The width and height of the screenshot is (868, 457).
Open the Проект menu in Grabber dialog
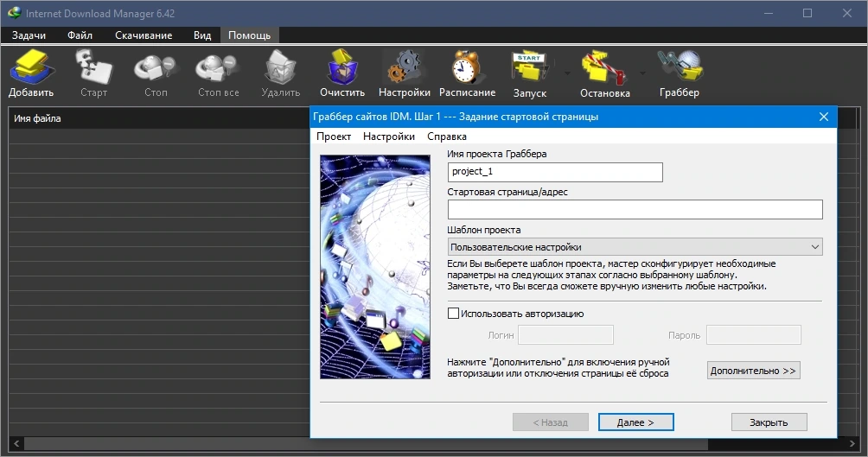pos(333,136)
